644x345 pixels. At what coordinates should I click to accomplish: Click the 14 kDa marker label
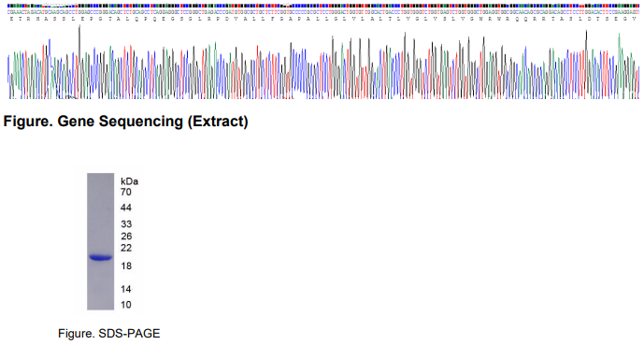[x=125, y=289]
